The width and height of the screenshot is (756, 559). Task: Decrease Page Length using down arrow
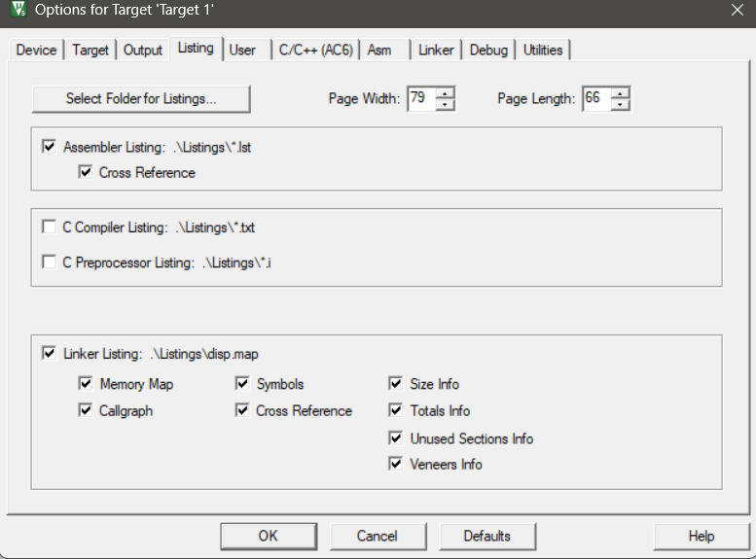(x=620, y=105)
